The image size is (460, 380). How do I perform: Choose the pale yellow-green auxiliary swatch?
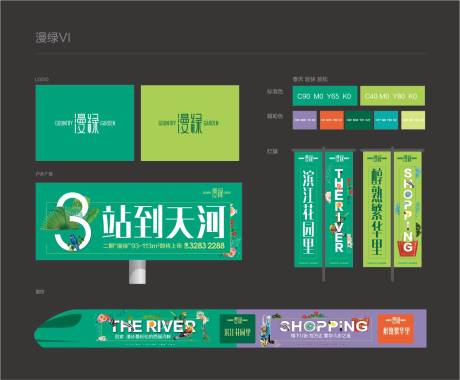(413, 120)
